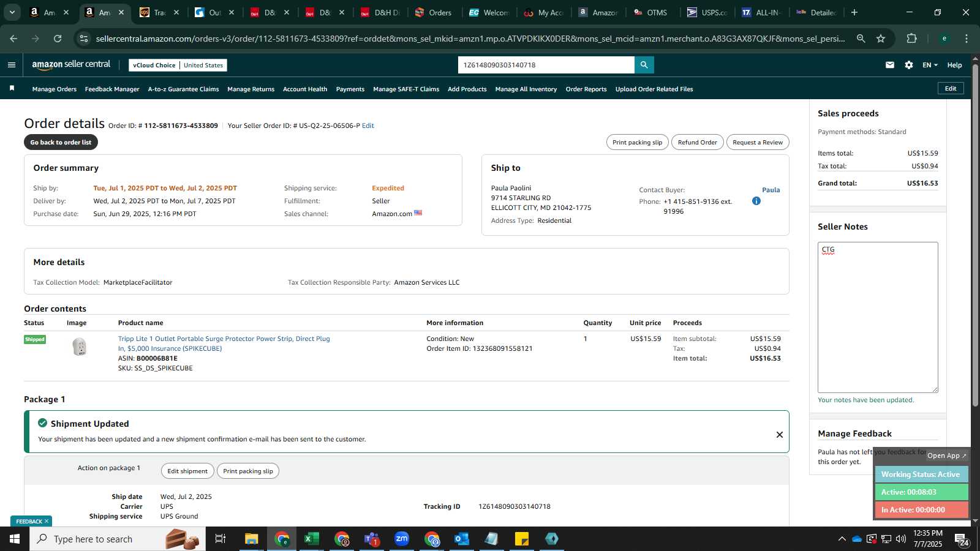Click the Amazon Seller Central logo

pyautogui.click(x=71, y=64)
